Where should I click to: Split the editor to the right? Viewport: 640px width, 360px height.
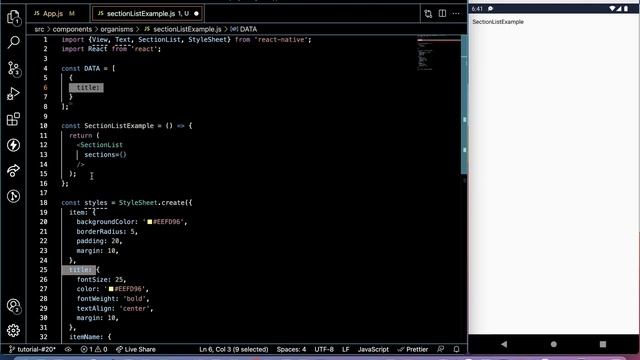[442, 13]
